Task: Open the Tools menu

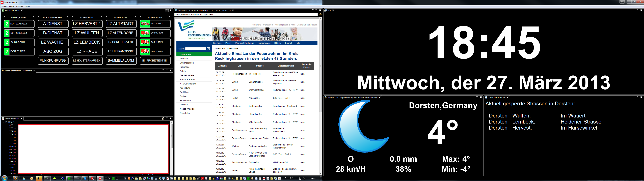Action: coord(11,7)
